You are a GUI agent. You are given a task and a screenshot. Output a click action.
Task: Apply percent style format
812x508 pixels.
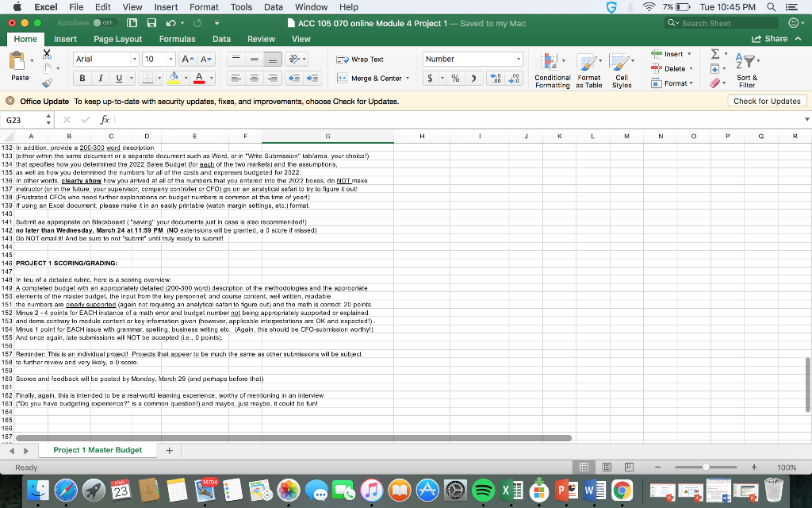point(455,79)
